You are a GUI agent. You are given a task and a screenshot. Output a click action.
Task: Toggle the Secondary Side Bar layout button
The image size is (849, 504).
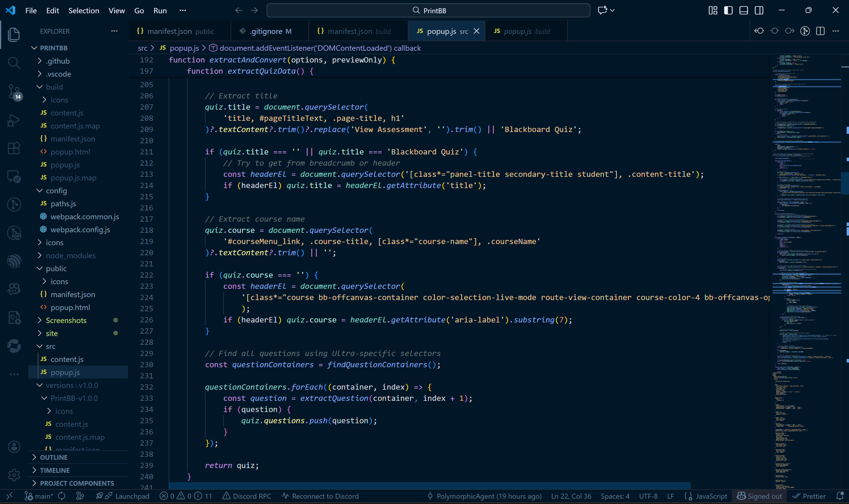[759, 11]
